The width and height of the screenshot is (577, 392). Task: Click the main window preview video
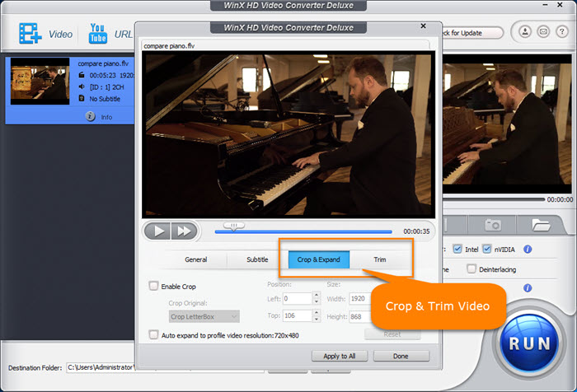tap(507, 124)
